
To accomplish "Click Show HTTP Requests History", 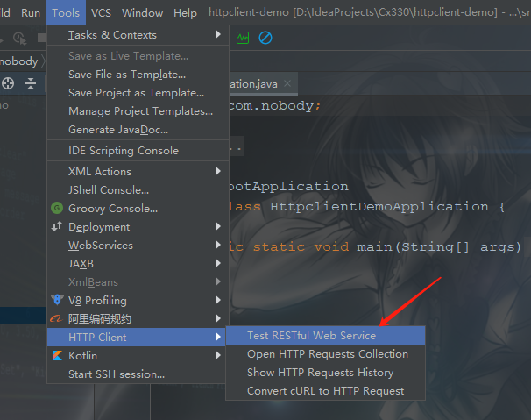I will [325, 372].
